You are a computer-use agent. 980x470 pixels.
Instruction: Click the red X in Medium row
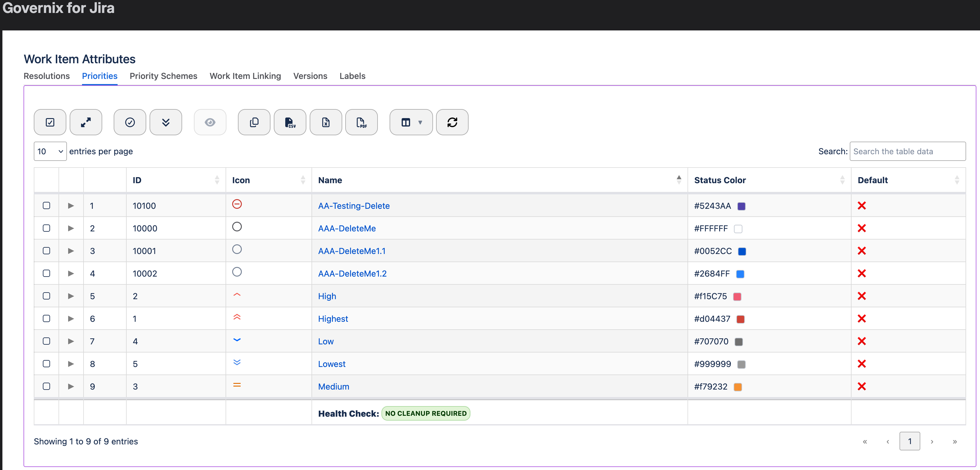point(862,386)
